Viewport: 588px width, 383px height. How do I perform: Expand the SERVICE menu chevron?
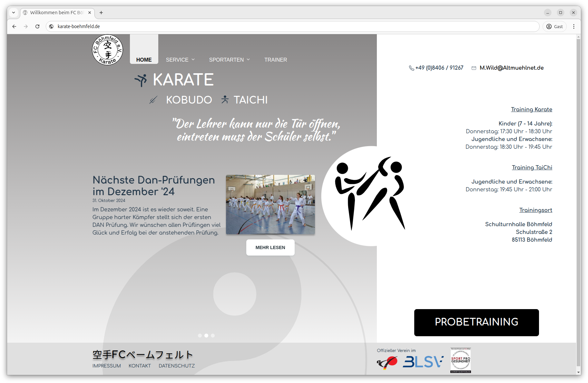tap(193, 60)
